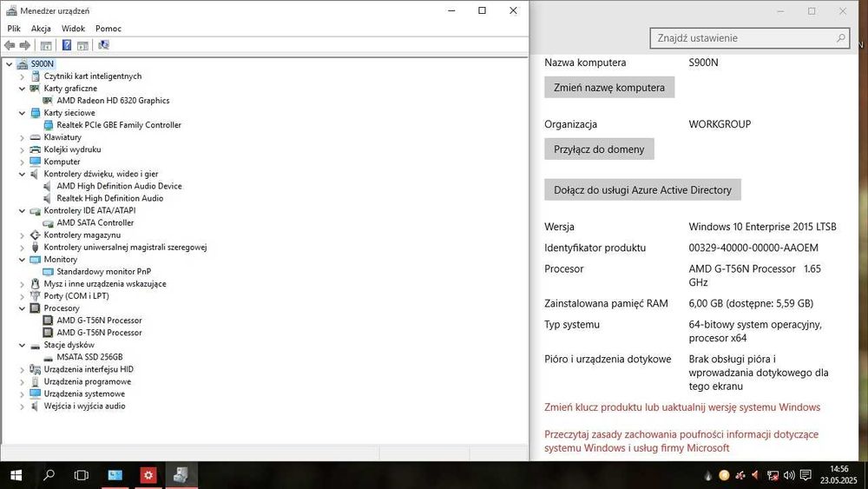Open the Widok menu

point(73,29)
